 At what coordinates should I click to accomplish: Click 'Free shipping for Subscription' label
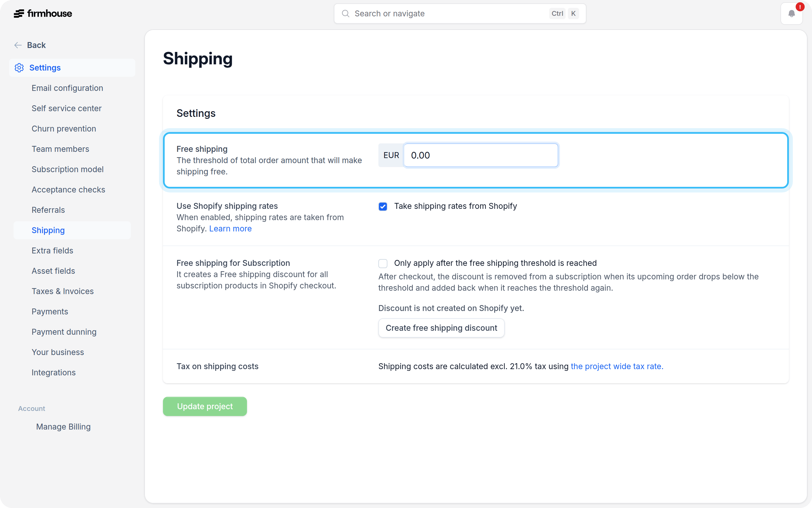233,263
